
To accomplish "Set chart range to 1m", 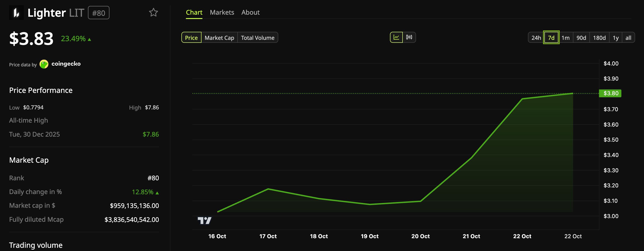I will [565, 38].
